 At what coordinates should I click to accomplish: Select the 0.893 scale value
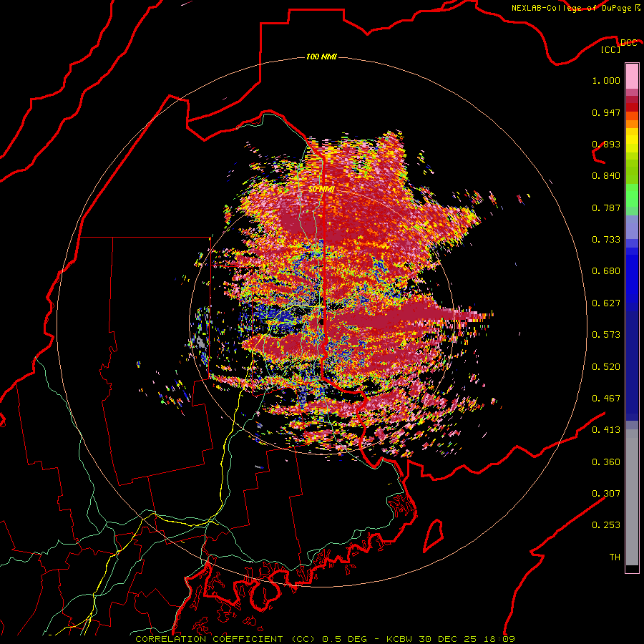(x=606, y=144)
